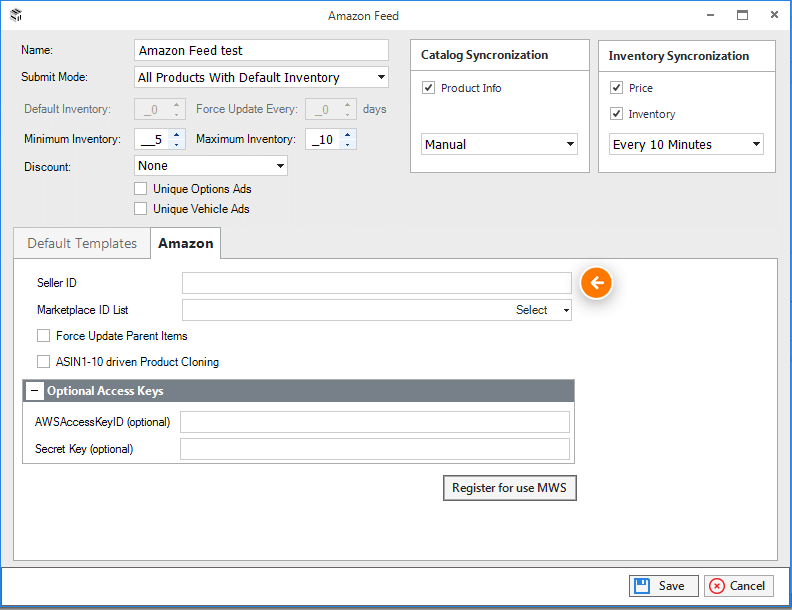This screenshot has height=610, width=792.
Task: Click the Name input field
Action: coord(261,50)
